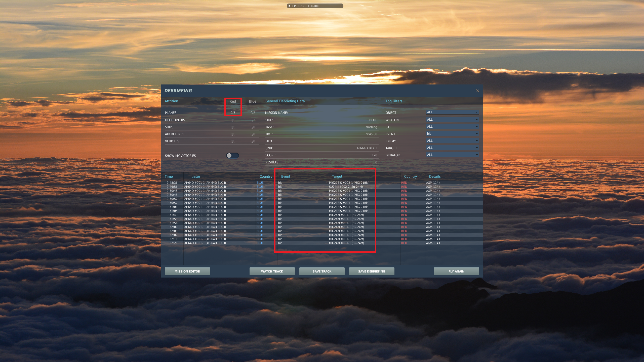
Task: Sort the log by the Time column header
Action: 169,176
